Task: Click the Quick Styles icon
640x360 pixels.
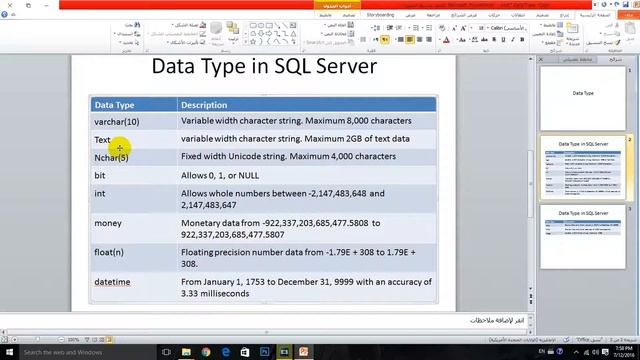Action: coord(216,28)
